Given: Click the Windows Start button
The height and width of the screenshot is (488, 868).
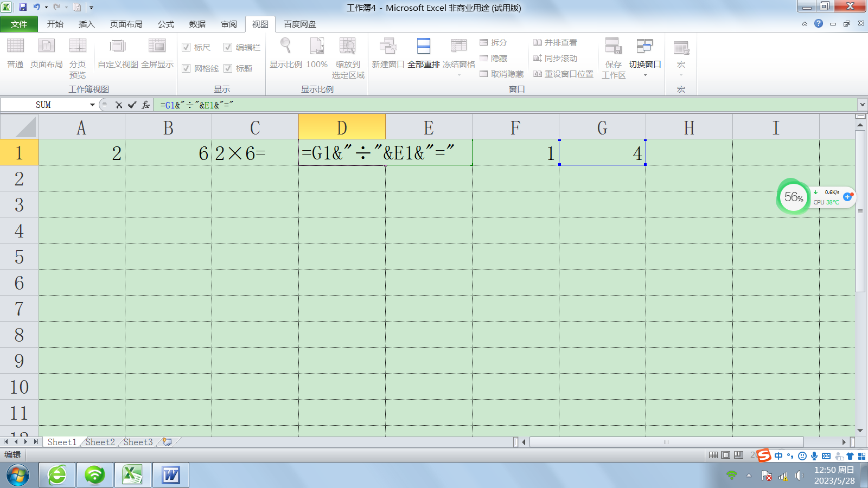Looking at the screenshot, I should (x=18, y=475).
